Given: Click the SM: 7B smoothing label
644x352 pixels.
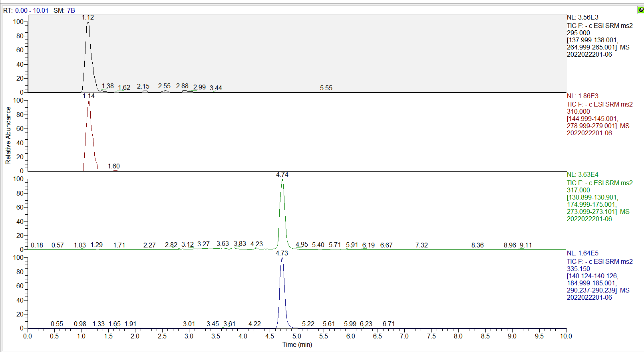Looking at the screenshot, I should click(64, 10).
